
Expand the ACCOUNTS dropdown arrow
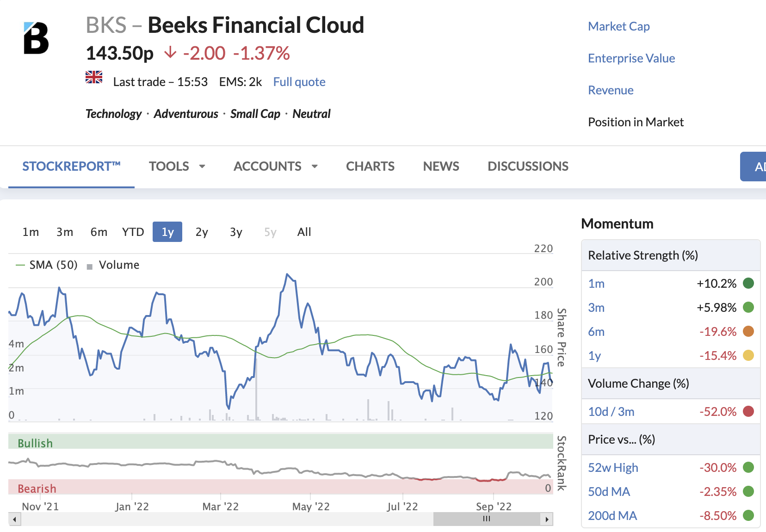coord(315,166)
